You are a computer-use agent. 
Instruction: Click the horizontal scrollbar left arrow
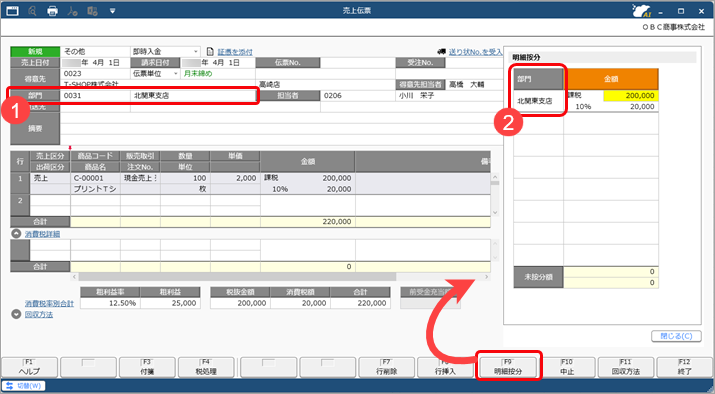pyautogui.click(x=75, y=277)
